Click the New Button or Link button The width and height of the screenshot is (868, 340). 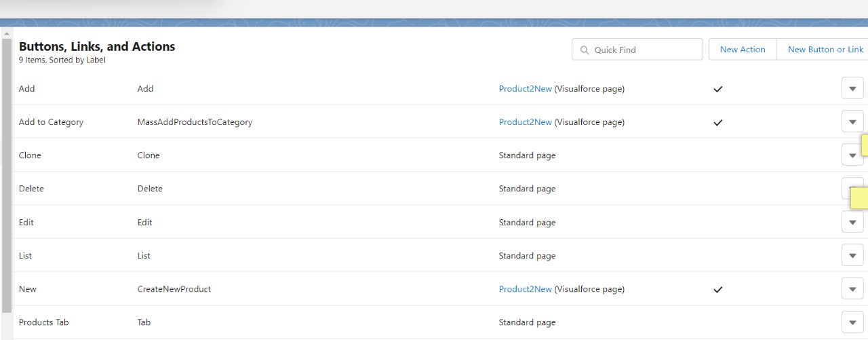(825, 50)
